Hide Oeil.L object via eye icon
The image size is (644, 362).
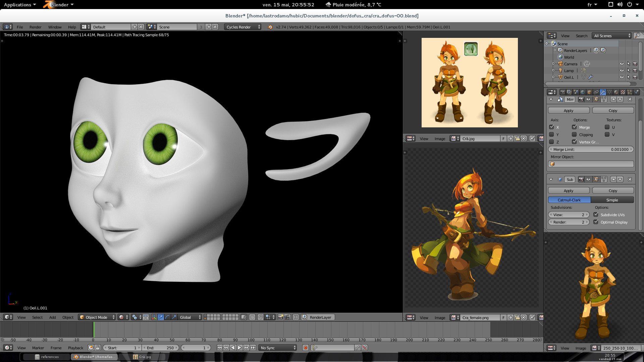(x=622, y=77)
